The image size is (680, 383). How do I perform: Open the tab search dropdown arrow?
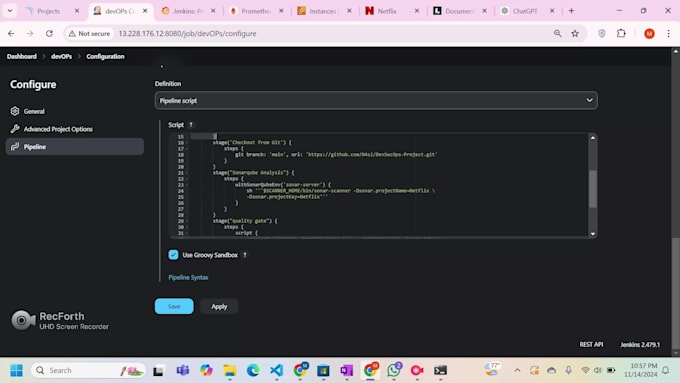pos(10,11)
